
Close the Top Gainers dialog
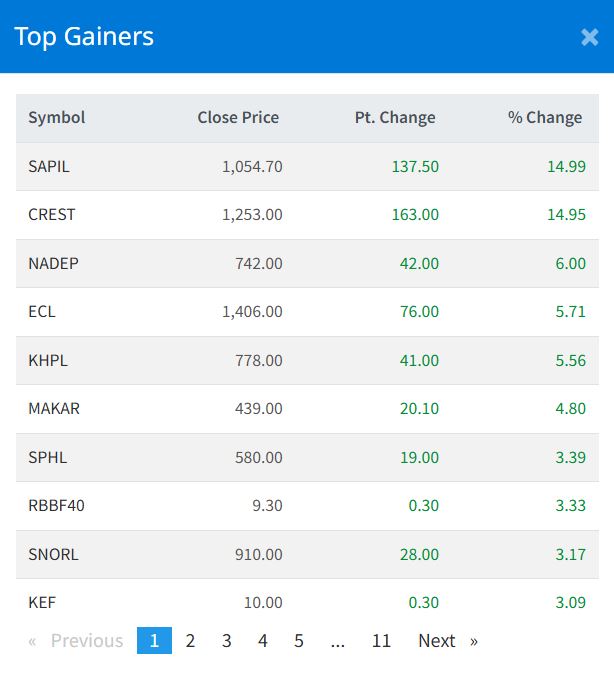589,37
